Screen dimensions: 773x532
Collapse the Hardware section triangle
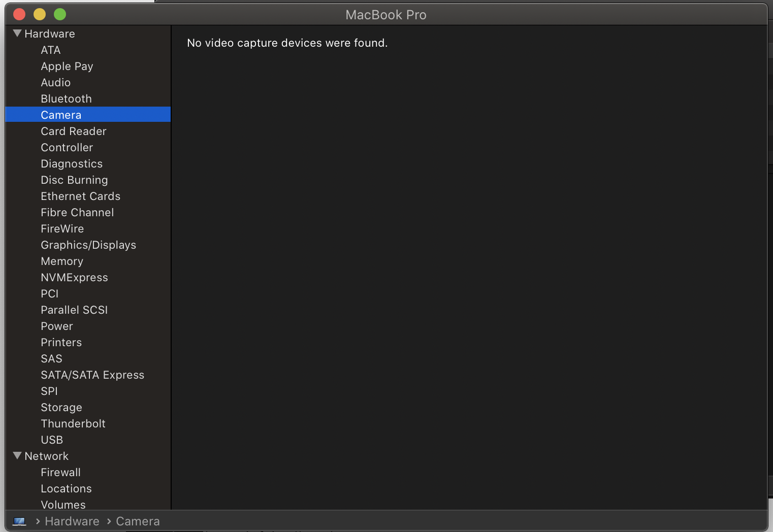[17, 34]
